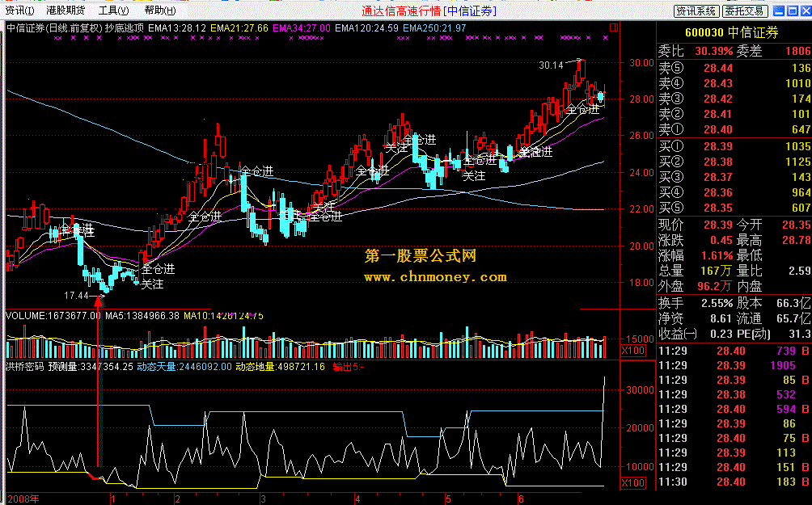
Task: Select the EMA13:28.12 legend label
Action: point(176,28)
